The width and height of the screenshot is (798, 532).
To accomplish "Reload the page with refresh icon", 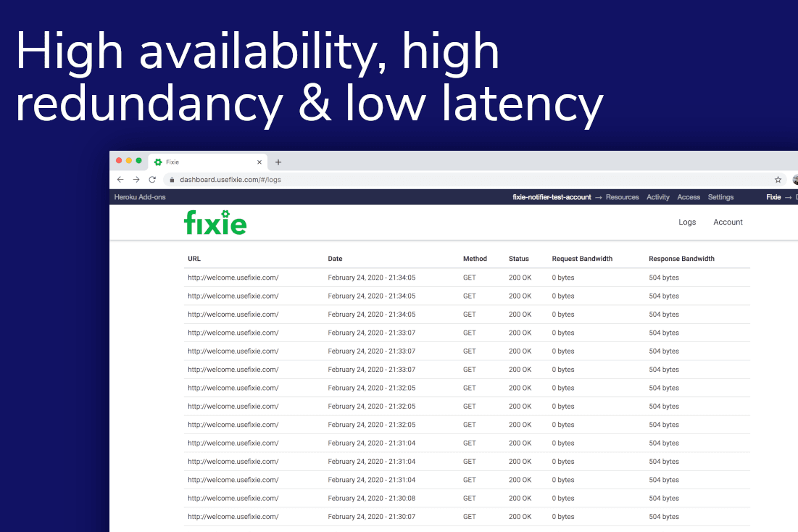I will 152,180.
